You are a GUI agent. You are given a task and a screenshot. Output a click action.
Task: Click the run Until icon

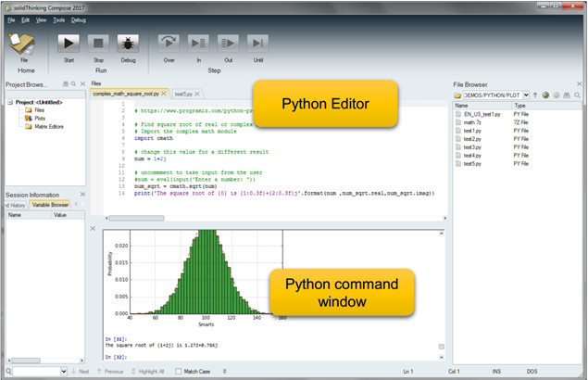[x=258, y=43]
